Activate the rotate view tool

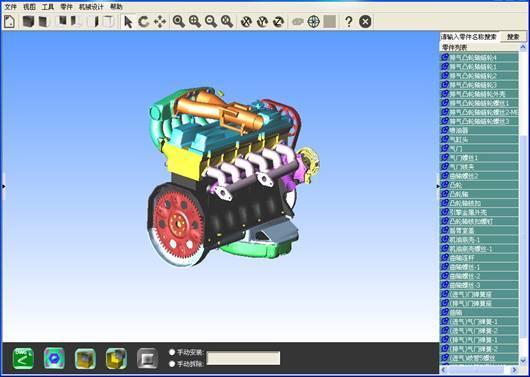[144, 22]
